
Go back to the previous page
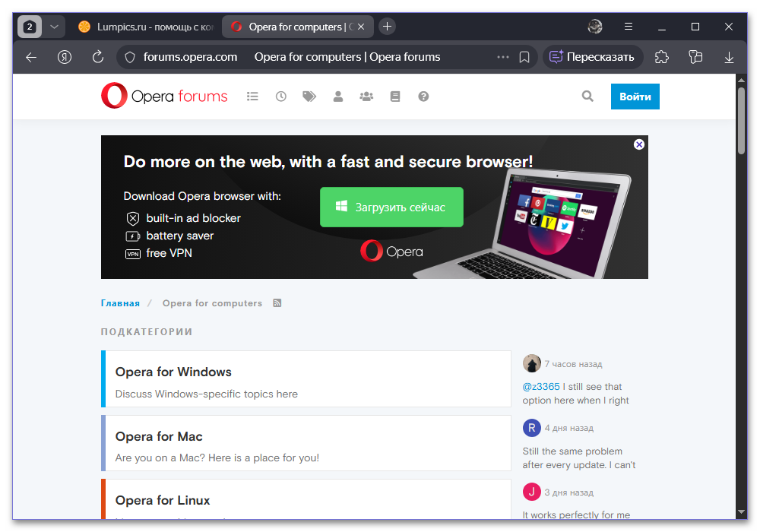pos(31,57)
